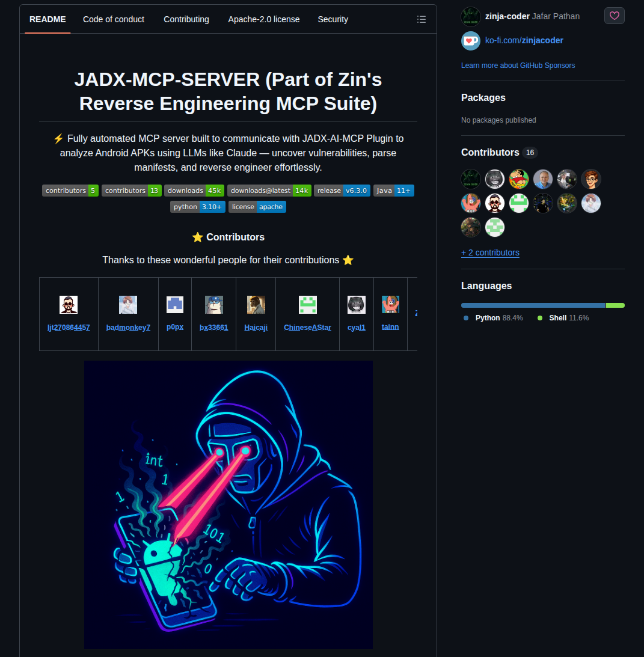
Task: Open badmonkey7 avatar in contributors table
Action: tap(128, 305)
